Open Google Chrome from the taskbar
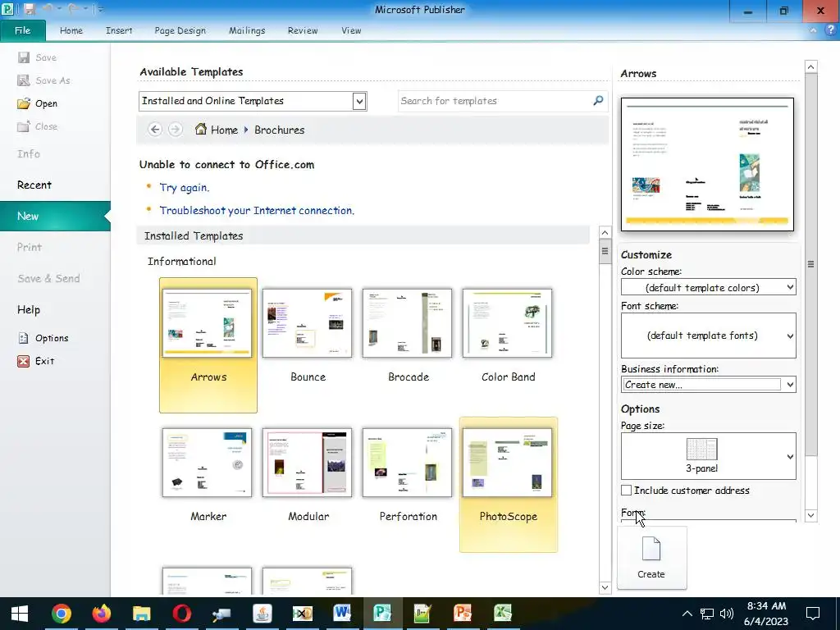The width and height of the screenshot is (840, 630). tap(62, 614)
